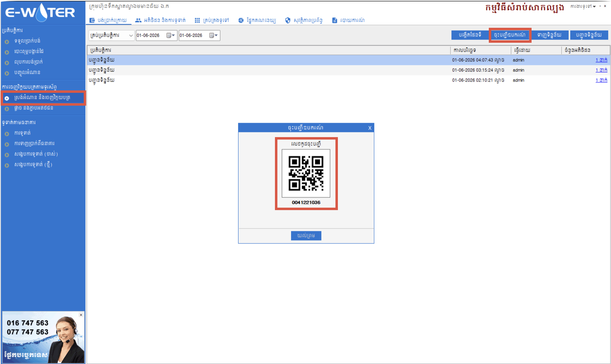
Task: Click the ទាញទិន្នន័យ download data button
Action: pos(549,35)
